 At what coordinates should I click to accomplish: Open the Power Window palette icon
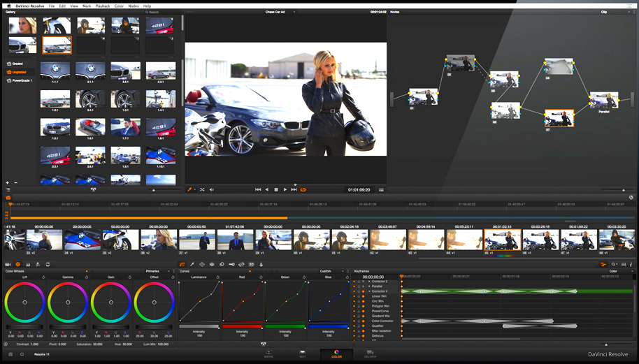[202, 265]
